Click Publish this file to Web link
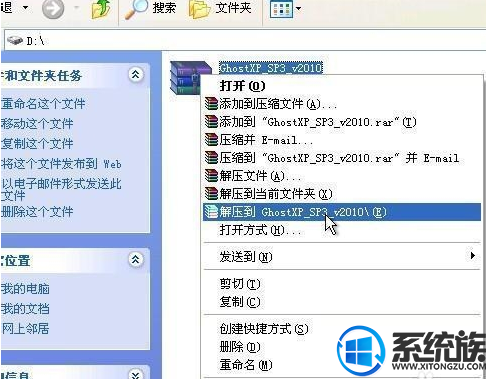This screenshot has width=486, height=379. coord(61,164)
